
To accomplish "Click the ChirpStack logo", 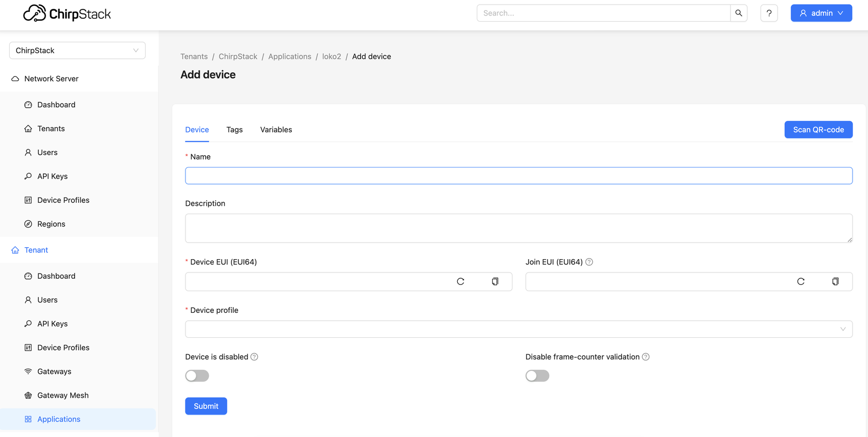I will (67, 13).
